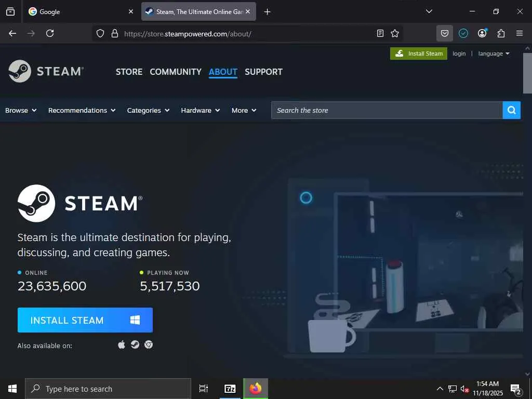Show hidden system tray icons
532x399 pixels.
click(440, 389)
